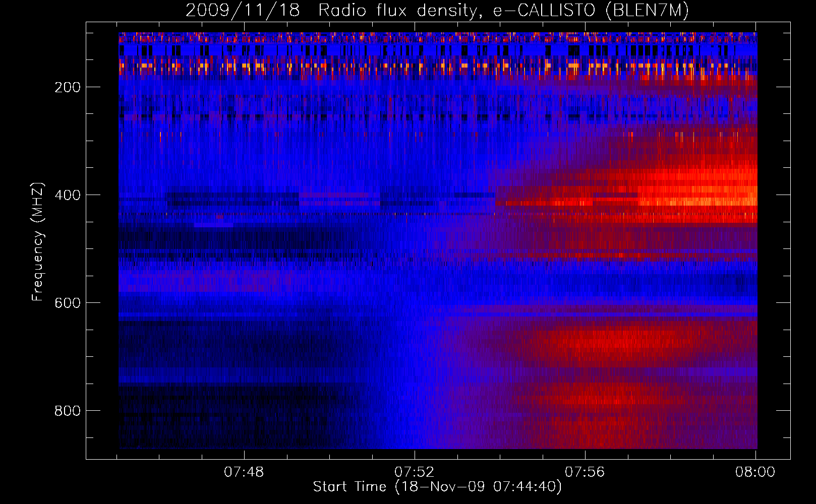Image resolution: width=816 pixels, height=504 pixels.
Task: Click the bright orange burst near 400 MHz
Action: [x=698, y=196]
